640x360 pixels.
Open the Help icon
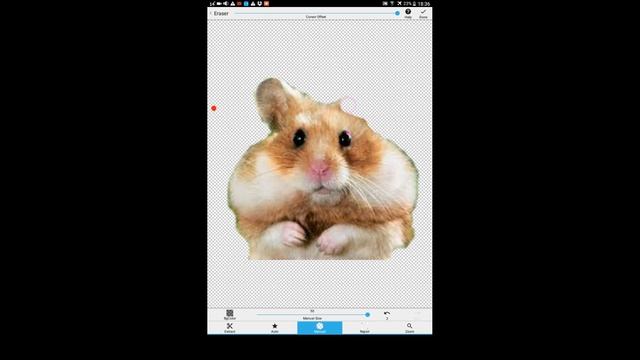pyautogui.click(x=408, y=13)
